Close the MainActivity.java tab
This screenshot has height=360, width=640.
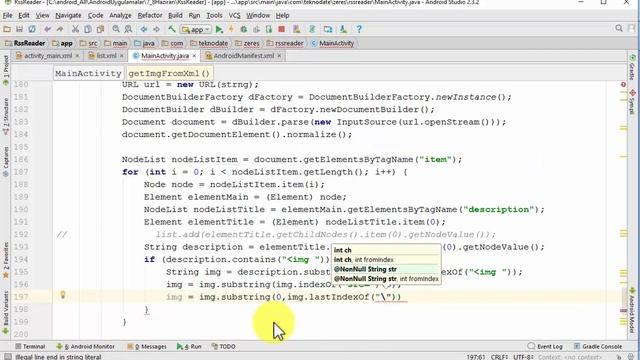(194, 56)
